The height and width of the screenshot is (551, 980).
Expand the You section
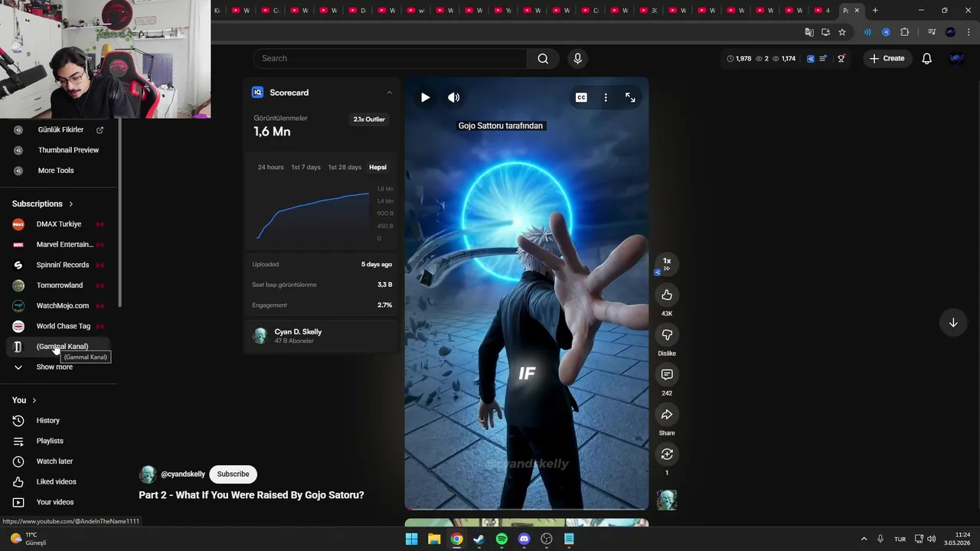click(24, 400)
